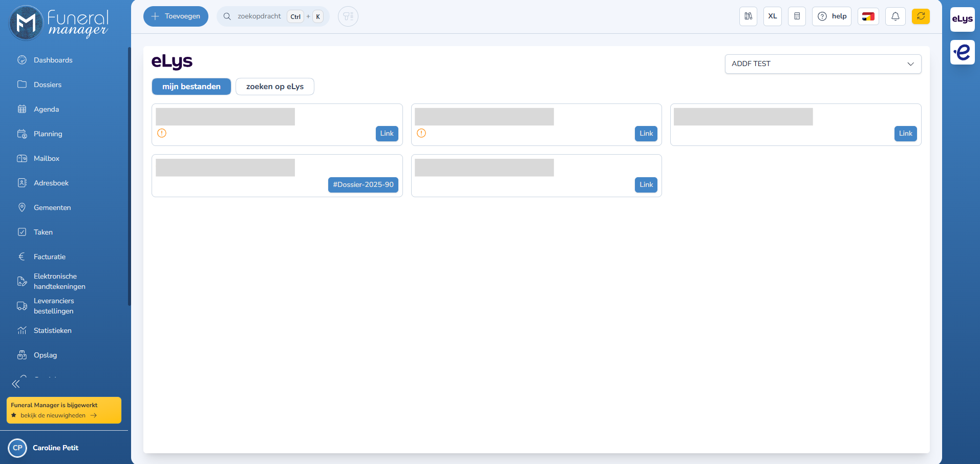Open the library books icon in top bar

[x=748, y=16]
